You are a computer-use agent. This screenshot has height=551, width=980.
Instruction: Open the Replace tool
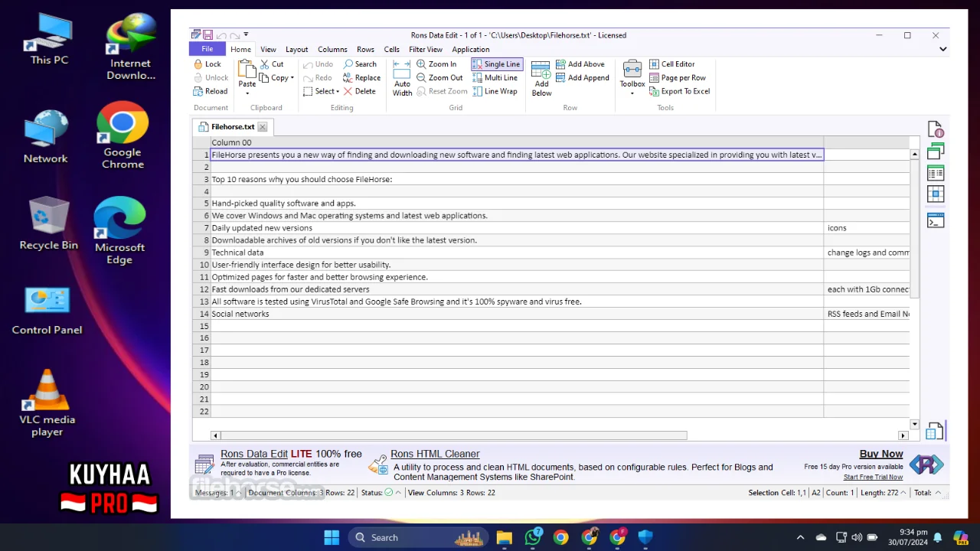click(362, 77)
